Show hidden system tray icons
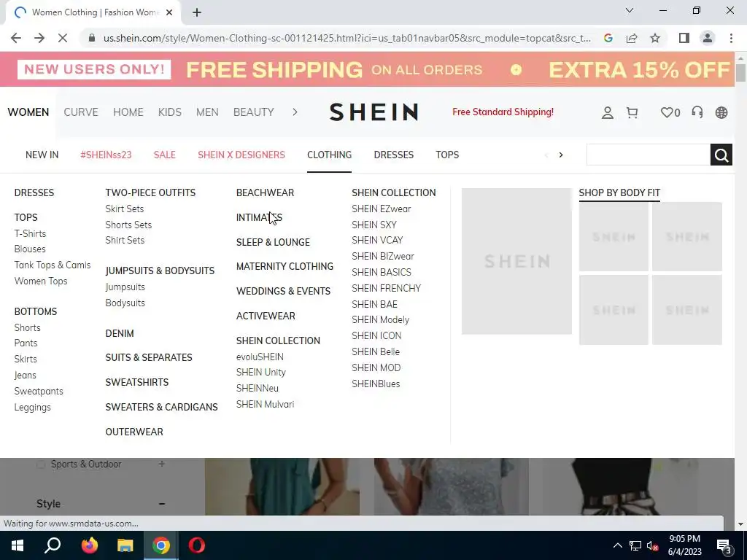The height and width of the screenshot is (560, 747). click(x=617, y=545)
